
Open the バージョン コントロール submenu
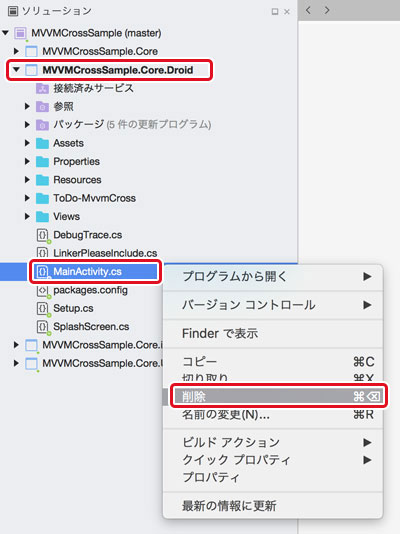[x=273, y=305]
